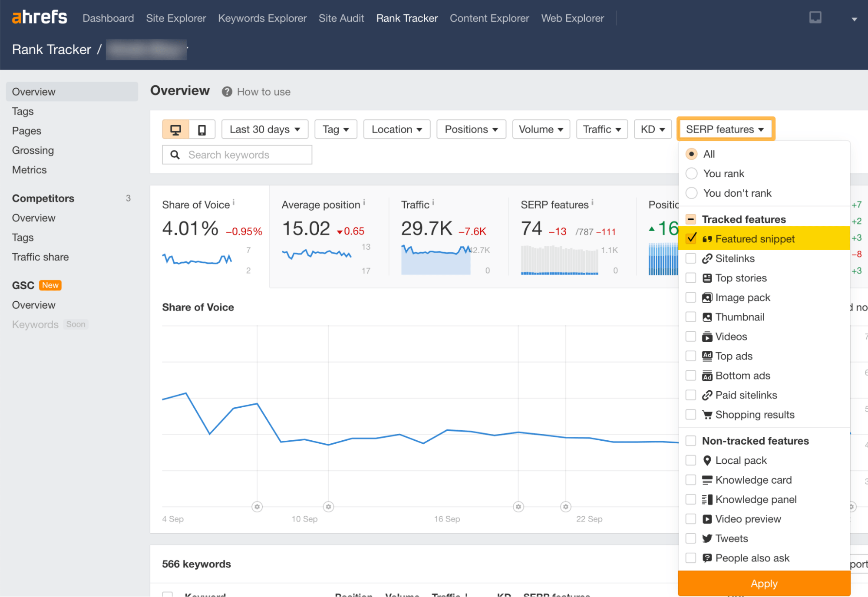Click the Share of Voice info icon

(234, 201)
